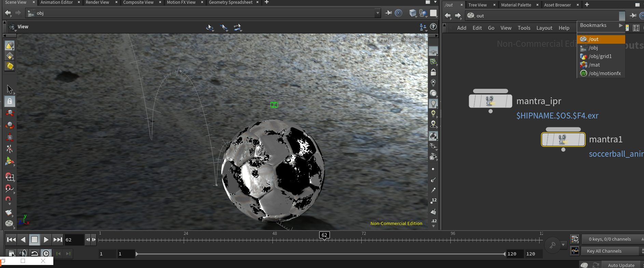The width and height of the screenshot is (644, 268).
Task: Click the Key All Channels button
Action: 604,251
